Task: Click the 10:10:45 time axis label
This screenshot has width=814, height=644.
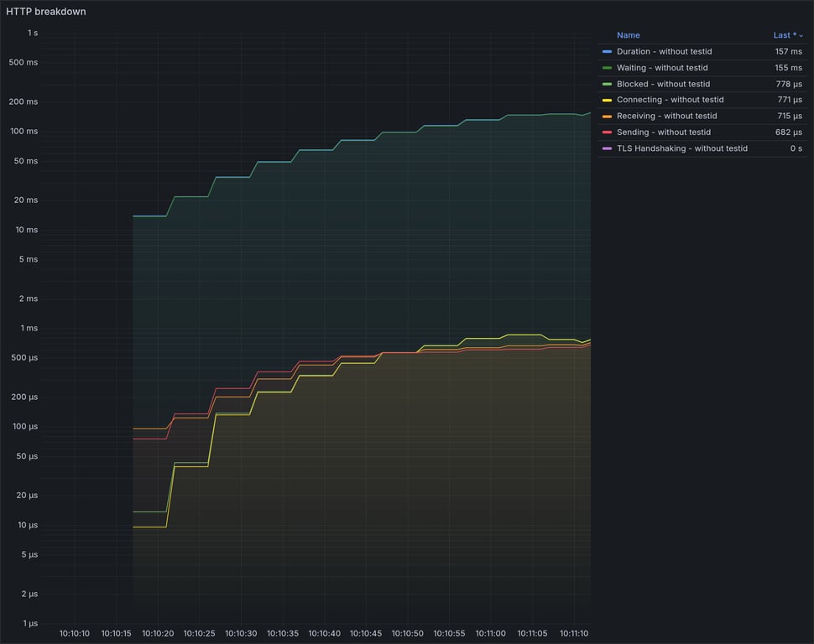Action: click(366, 633)
